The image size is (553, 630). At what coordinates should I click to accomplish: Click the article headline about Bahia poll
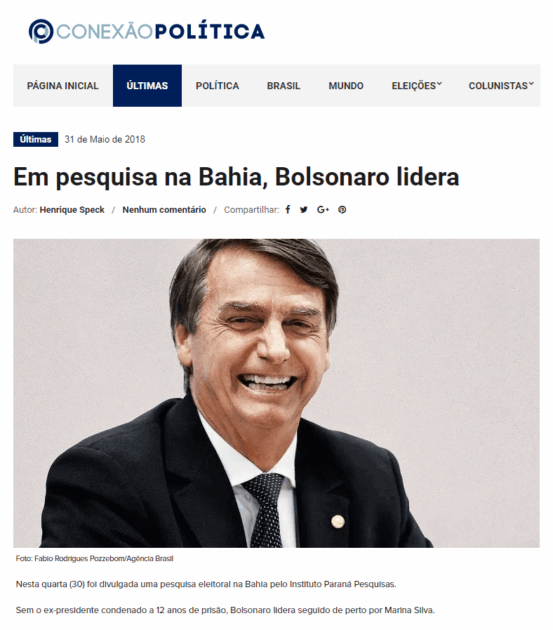point(236,177)
